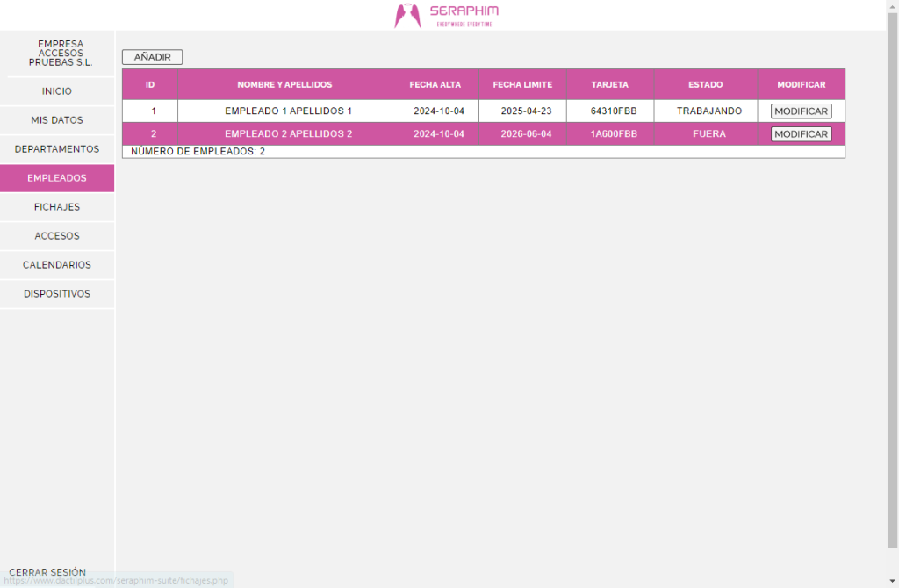Click the scrollbar down arrow
This screenshot has width=899, height=588.
point(892,581)
